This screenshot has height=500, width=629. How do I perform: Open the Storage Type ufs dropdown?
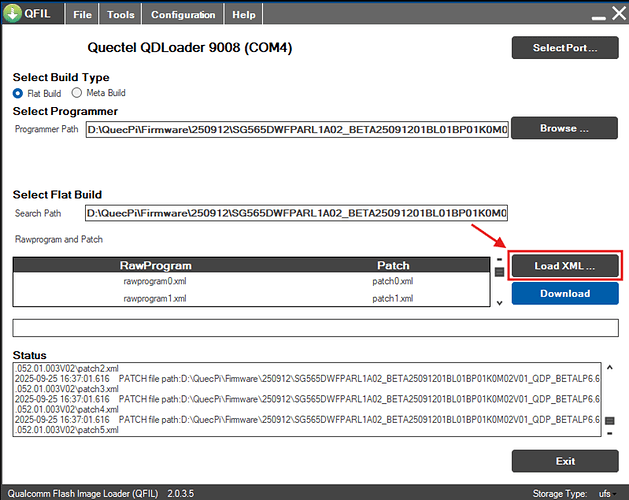pos(608,494)
